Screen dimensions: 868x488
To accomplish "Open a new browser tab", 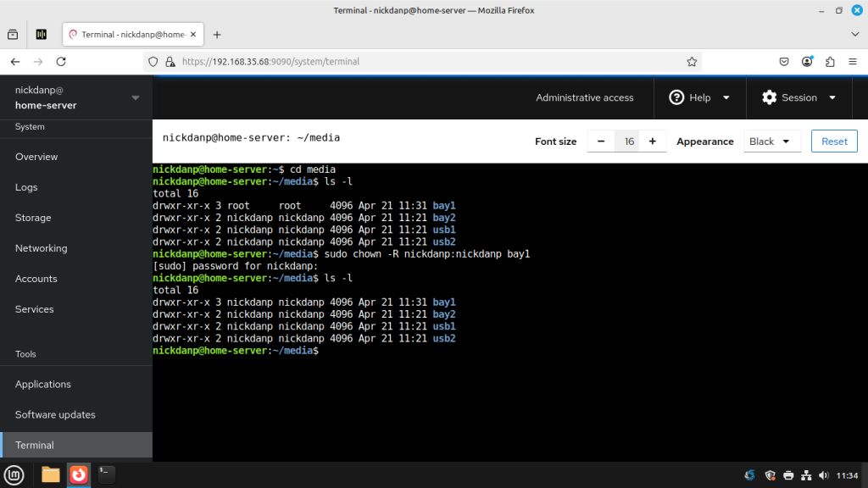I will (x=217, y=35).
